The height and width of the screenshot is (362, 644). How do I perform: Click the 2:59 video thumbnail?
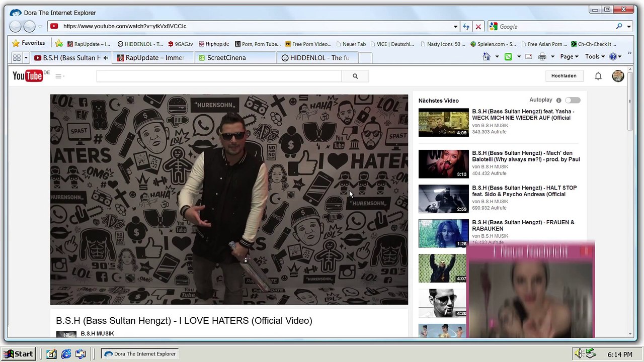point(443,199)
